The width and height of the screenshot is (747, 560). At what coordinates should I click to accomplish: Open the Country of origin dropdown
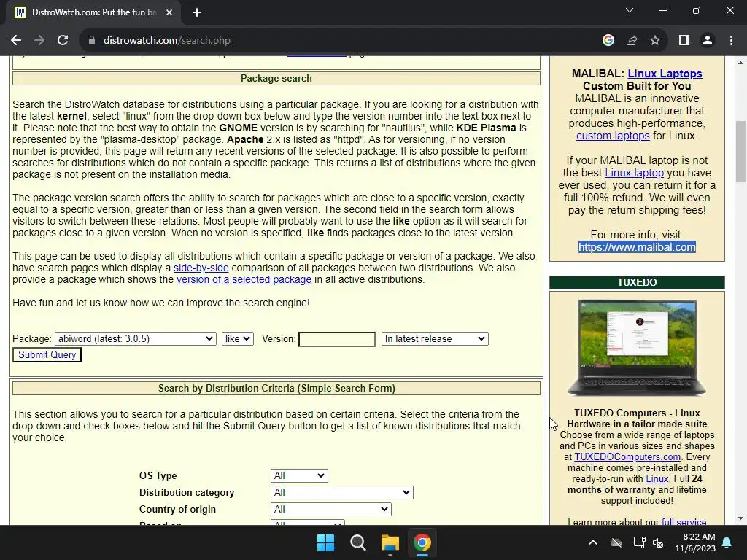click(x=331, y=509)
